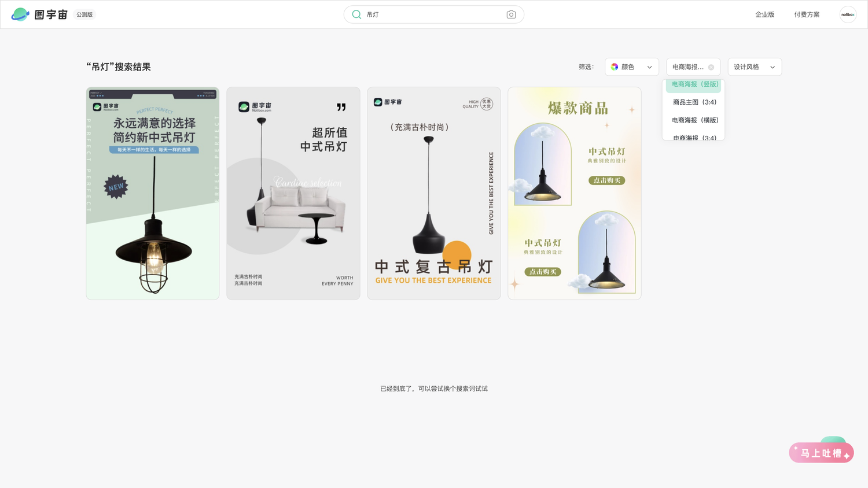Click the 马上吐槽 feedback button
Screen dimensions: 868x488
pyautogui.click(x=821, y=453)
